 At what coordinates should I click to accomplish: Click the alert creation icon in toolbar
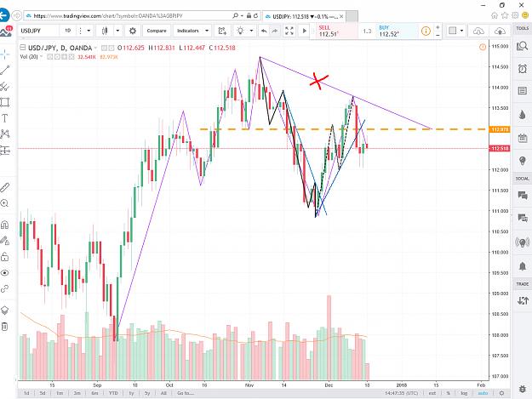pyautogui.click(x=222, y=31)
